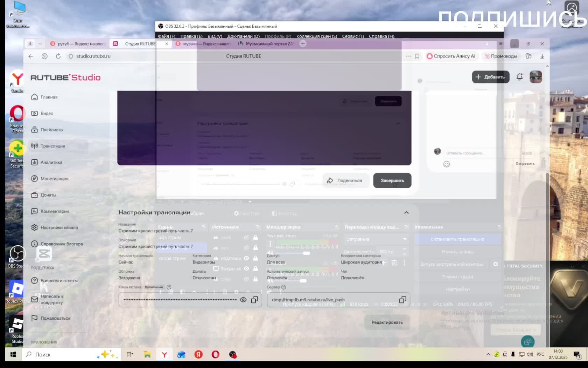Viewport: 588px width, 368px height.
Task: Open the Файл menu in OBS
Action: [166, 36]
